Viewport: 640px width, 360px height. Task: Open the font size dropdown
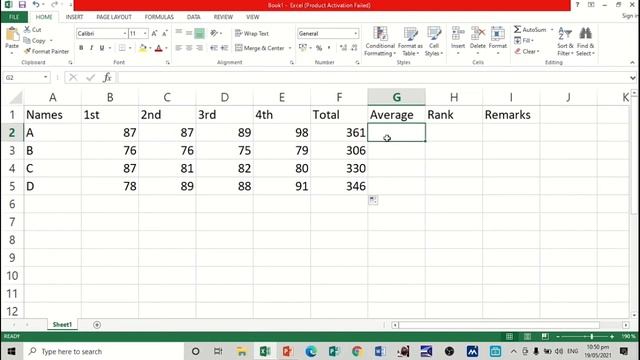145,33
